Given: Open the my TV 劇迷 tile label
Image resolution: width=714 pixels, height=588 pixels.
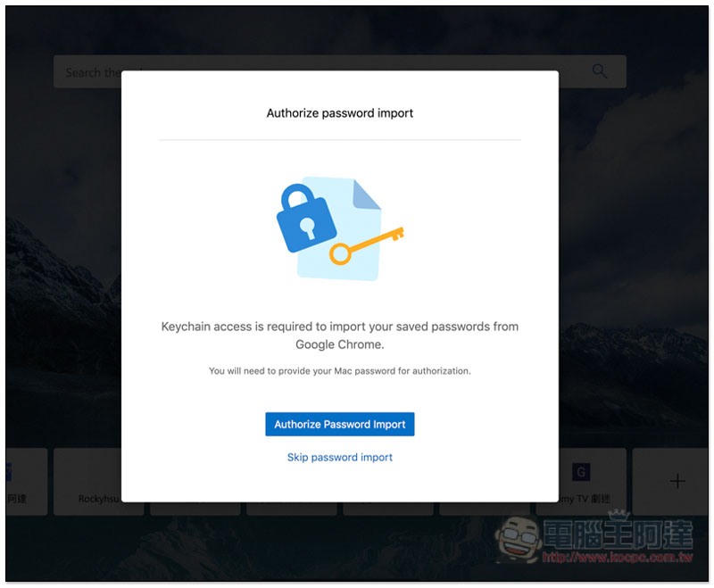Looking at the screenshot, I should tap(585, 499).
